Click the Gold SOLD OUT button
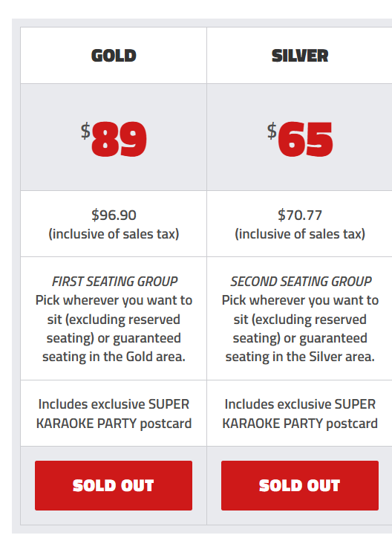 pos(114,485)
